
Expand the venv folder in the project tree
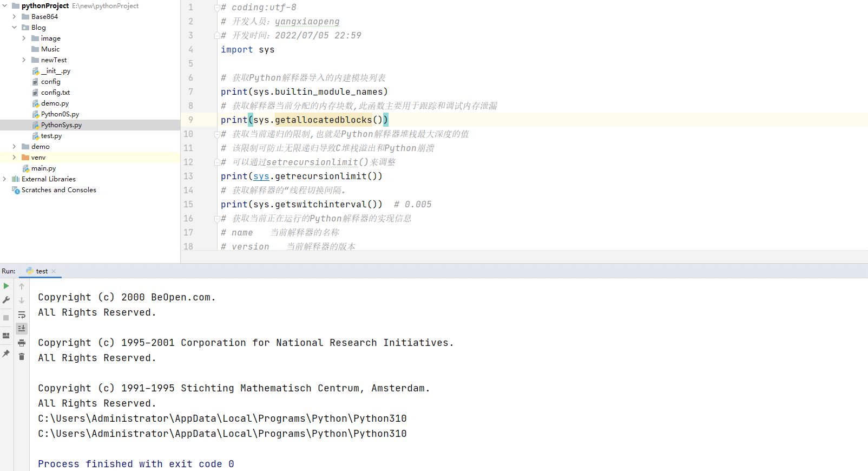click(x=14, y=158)
